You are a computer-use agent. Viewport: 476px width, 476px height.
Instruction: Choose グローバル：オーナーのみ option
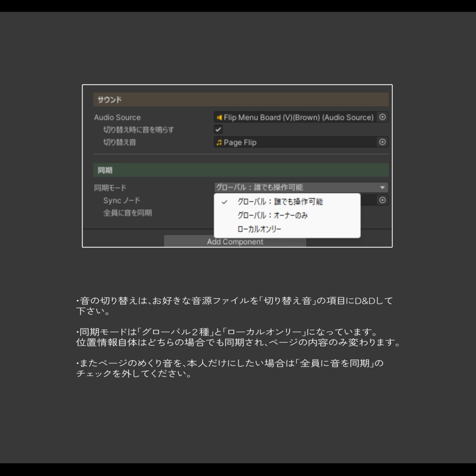coord(287,216)
